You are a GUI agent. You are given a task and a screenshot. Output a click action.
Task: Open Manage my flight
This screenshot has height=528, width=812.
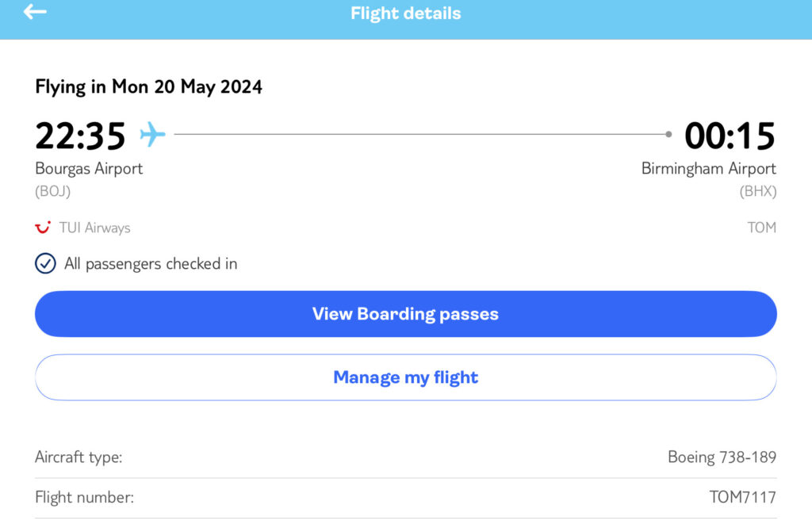click(405, 377)
